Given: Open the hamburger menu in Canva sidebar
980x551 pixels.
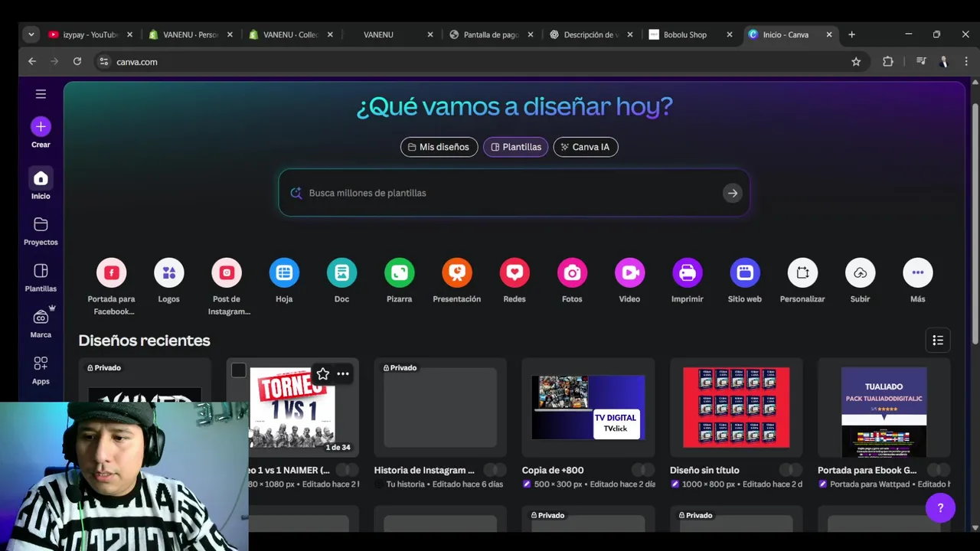Looking at the screenshot, I should tap(41, 94).
